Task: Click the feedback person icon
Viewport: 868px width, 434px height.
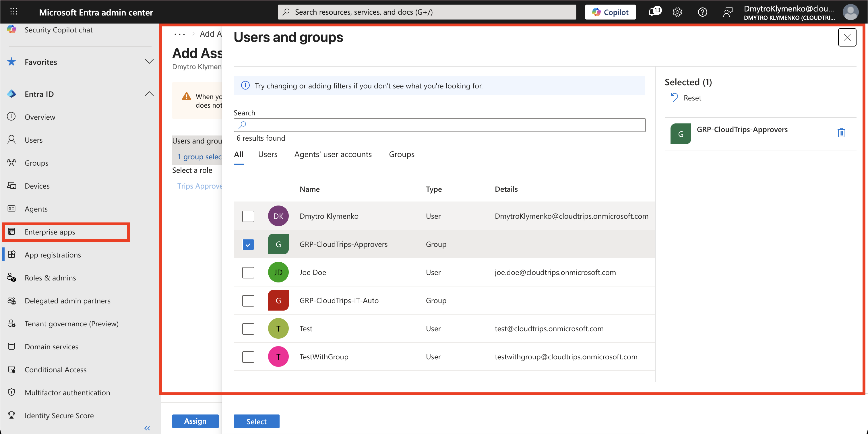Action: coord(728,12)
